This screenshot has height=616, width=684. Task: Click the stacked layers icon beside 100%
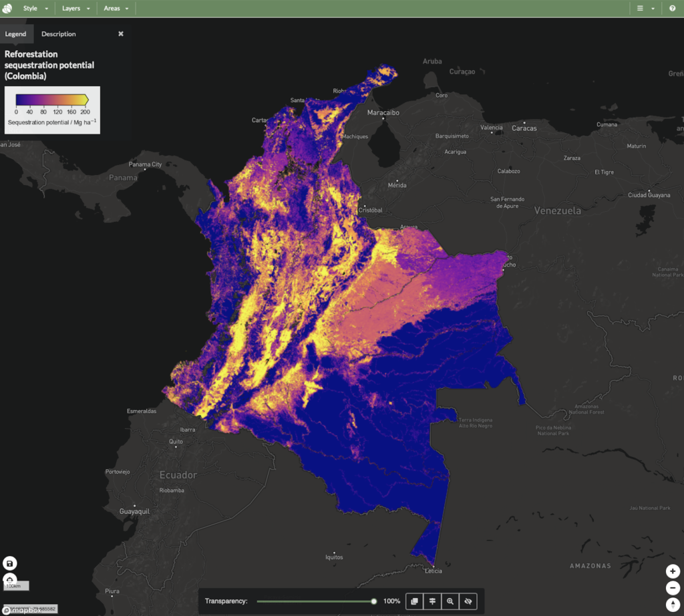pyautogui.click(x=415, y=601)
